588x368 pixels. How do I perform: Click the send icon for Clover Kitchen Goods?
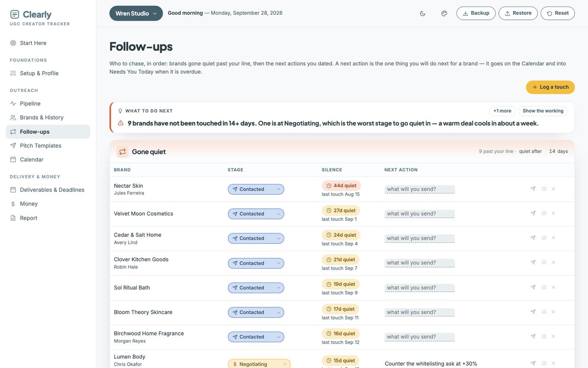pyautogui.click(x=533, y=262)
